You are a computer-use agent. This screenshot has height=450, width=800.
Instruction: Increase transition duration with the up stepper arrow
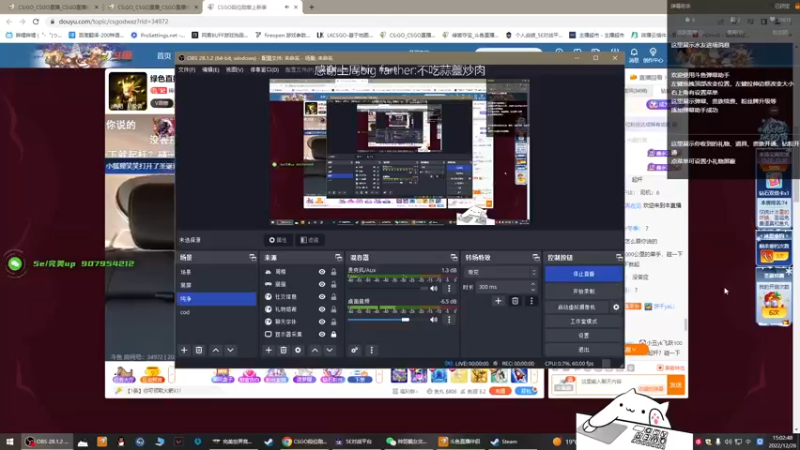coord(533,284)
